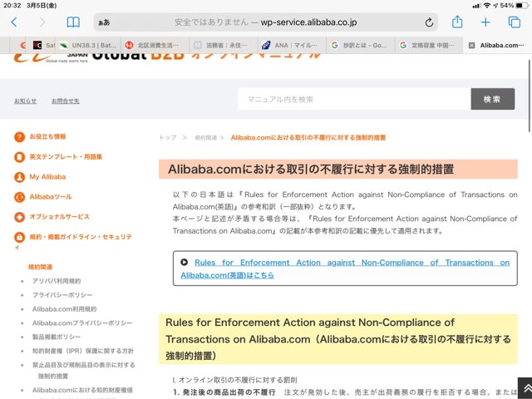
Task: Open My Alibaba sidebar menu
Action: pyautogui.click(x=47, y=177)
